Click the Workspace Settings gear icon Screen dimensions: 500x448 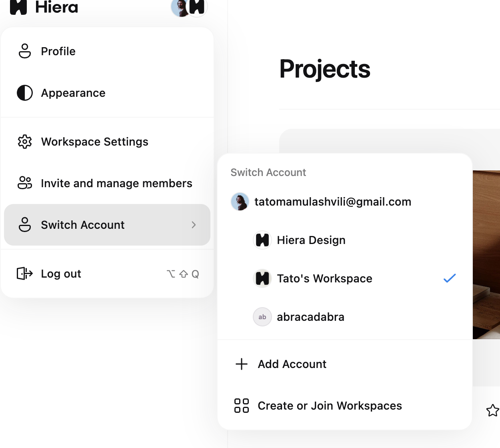coord(25,142)
